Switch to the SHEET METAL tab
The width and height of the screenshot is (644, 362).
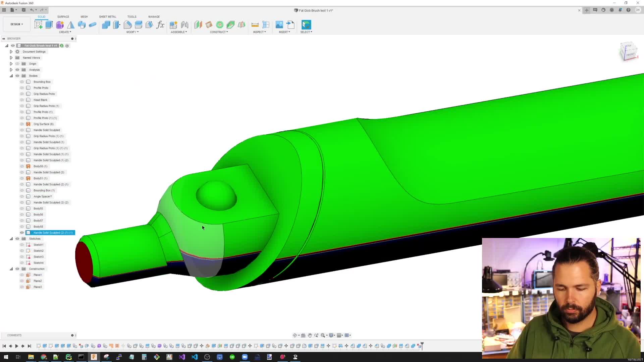107,16
